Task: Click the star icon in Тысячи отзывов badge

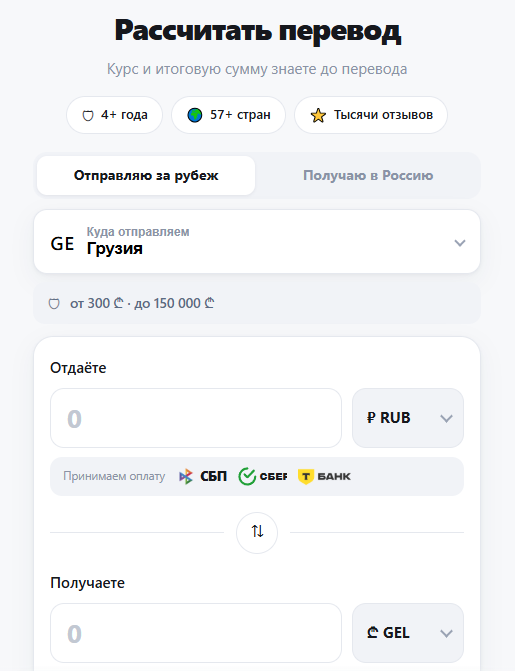Action: pos(318,115)
